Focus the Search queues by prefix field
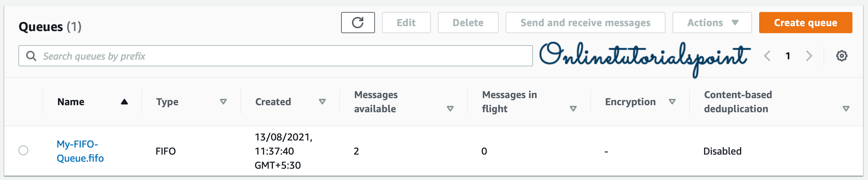This screenshot has width=868, height=180. point(283,56)
